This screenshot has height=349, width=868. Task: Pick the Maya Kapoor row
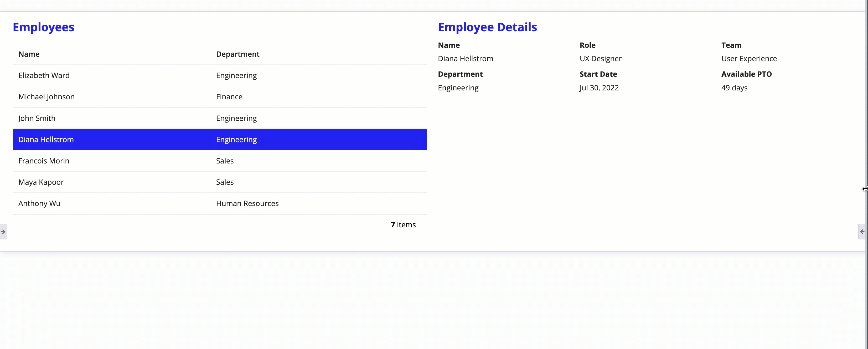(220, 182)
